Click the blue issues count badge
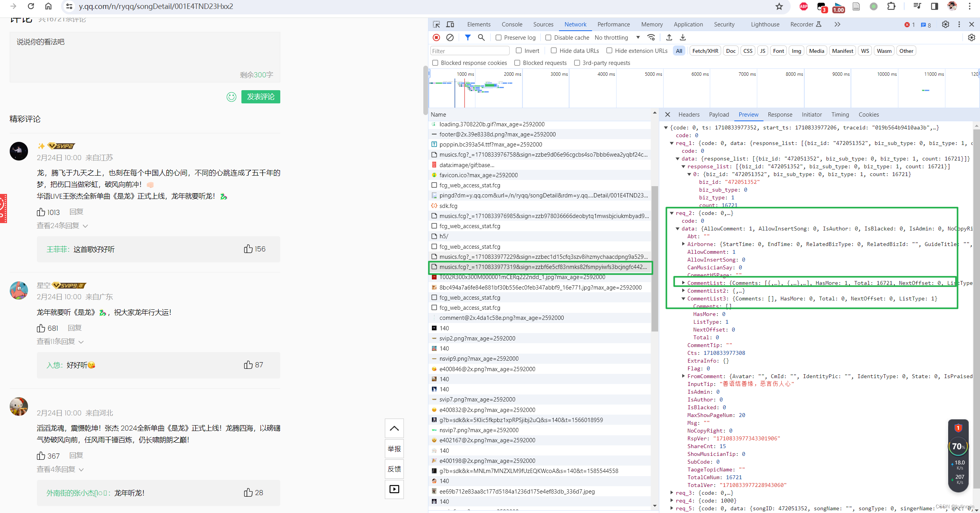The image size is (980, 513). point(926,25)
